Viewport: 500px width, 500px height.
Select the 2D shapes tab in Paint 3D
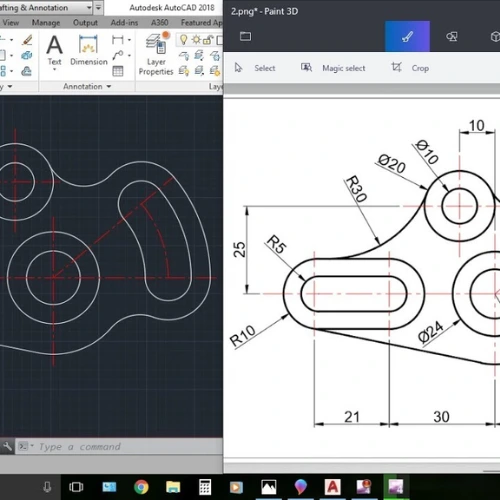452,36
